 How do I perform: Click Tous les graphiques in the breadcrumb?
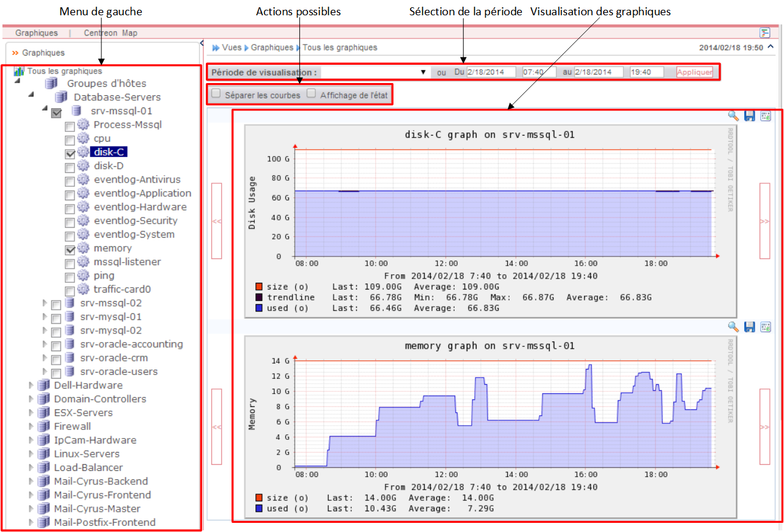point(340,47)
